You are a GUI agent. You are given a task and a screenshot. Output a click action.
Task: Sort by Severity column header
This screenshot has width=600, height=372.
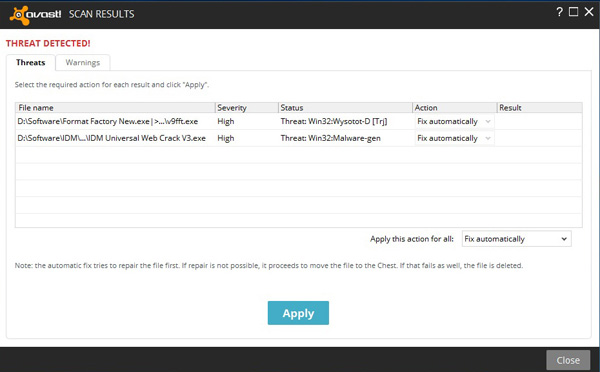(246, 108)
